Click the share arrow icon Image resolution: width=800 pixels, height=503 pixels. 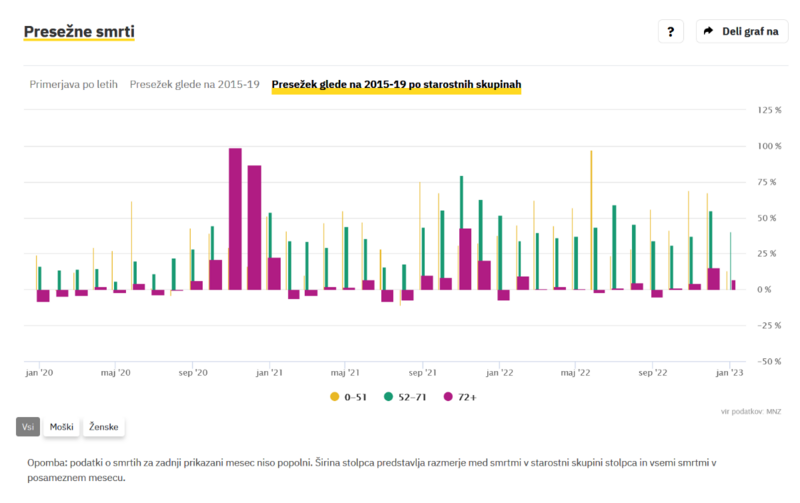point(709,31)
